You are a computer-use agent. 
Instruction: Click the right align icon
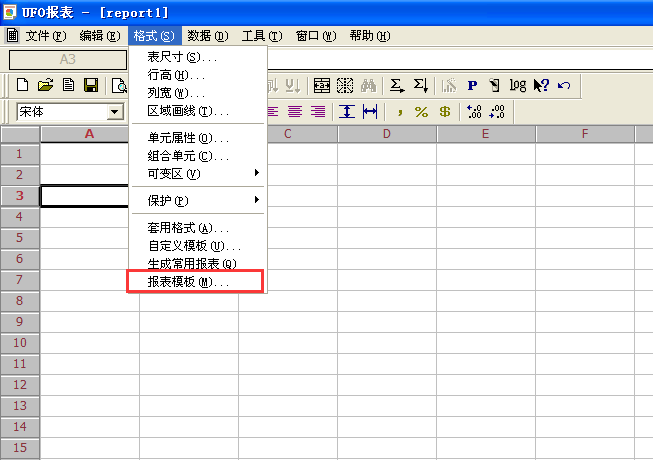coord(318,112)
